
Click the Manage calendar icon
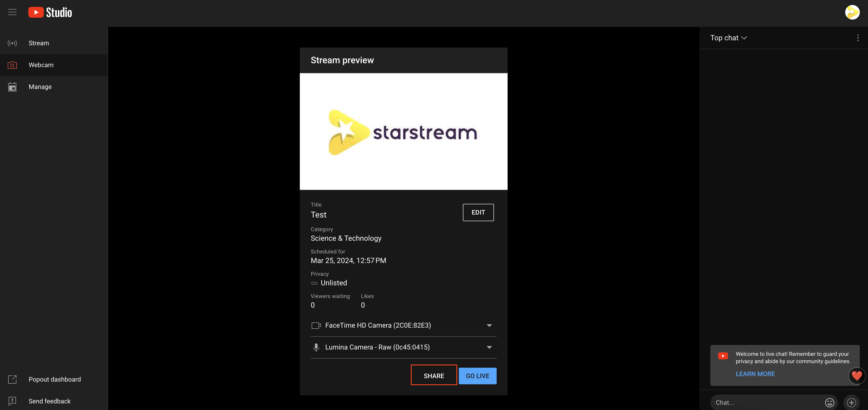click(x=12, y=87)
